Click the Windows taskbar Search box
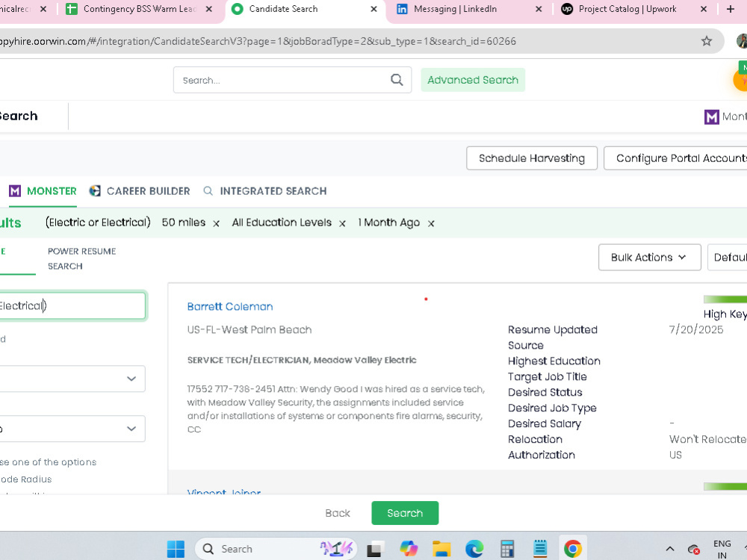This screenshot has width=747, height=560. 276,549
